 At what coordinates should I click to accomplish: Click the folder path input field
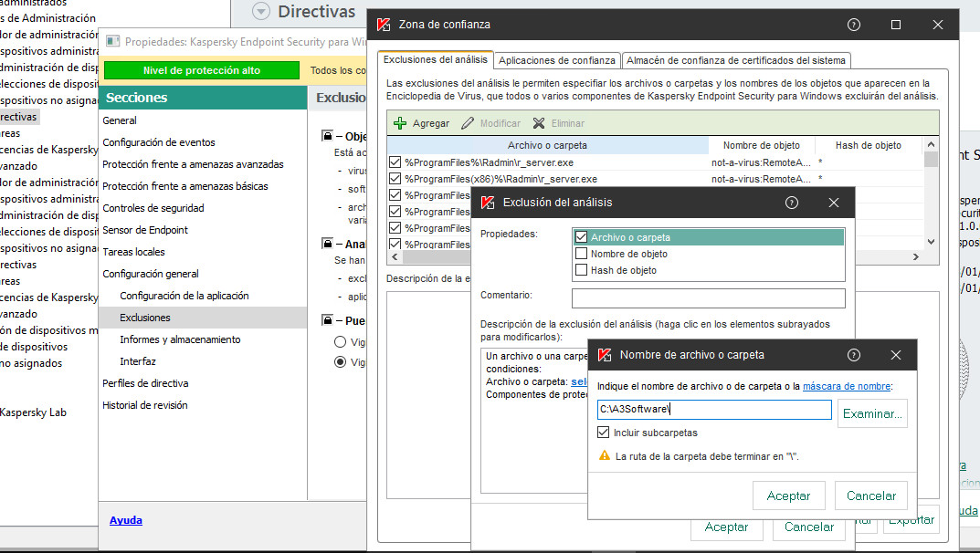(713, 411)
